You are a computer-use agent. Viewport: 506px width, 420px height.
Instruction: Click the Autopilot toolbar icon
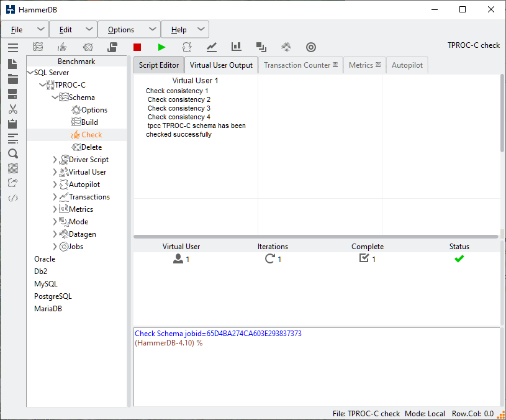pos(187,47)
